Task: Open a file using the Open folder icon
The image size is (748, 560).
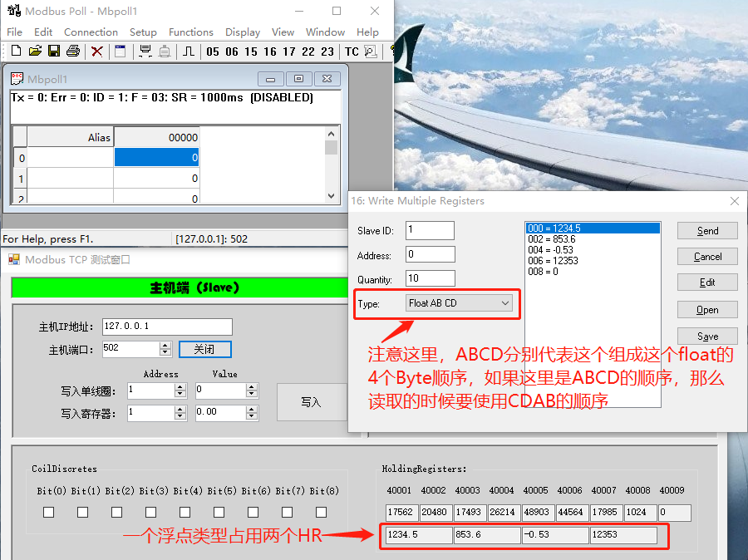Action: pyautogui.click(x=35, y=51)
